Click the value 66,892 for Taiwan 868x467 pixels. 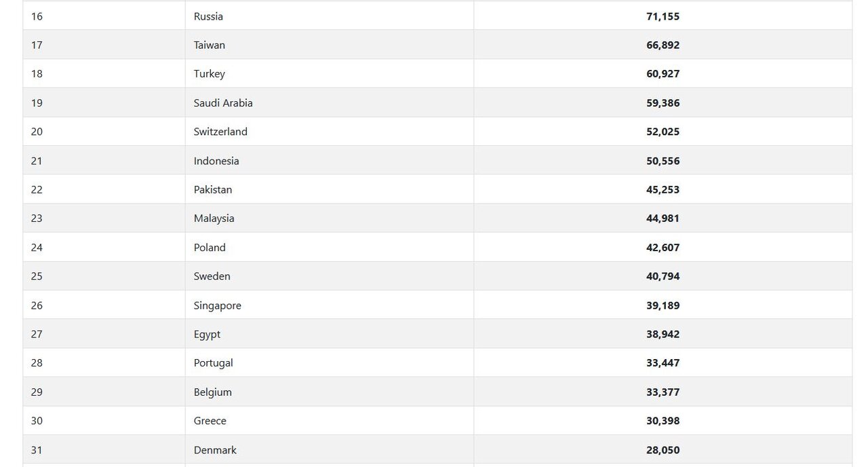663,45
